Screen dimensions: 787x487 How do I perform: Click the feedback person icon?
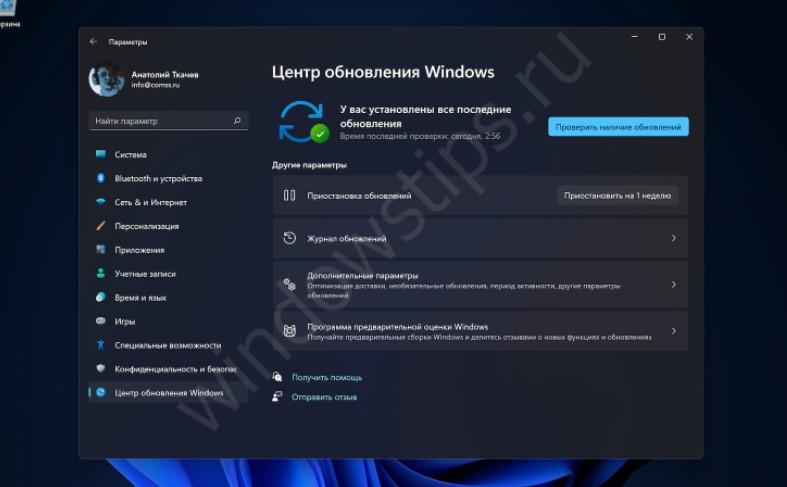(x=277, y=397)
